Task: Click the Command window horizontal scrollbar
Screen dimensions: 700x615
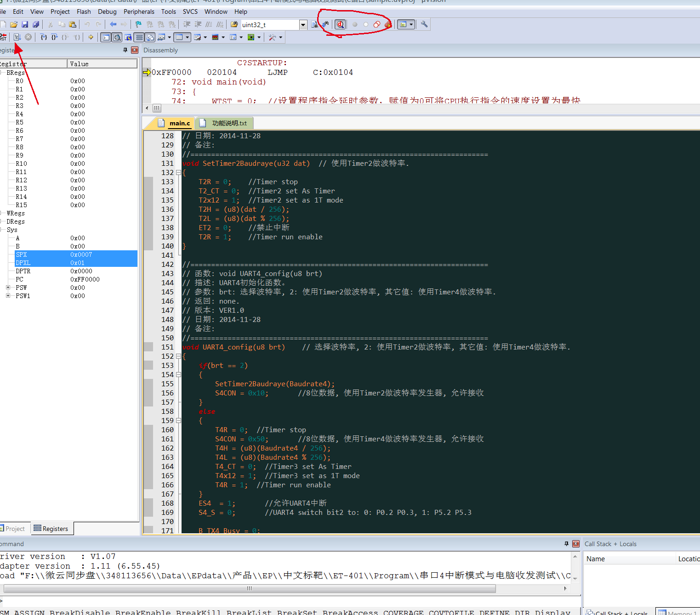Action: [x=250, y=588]
